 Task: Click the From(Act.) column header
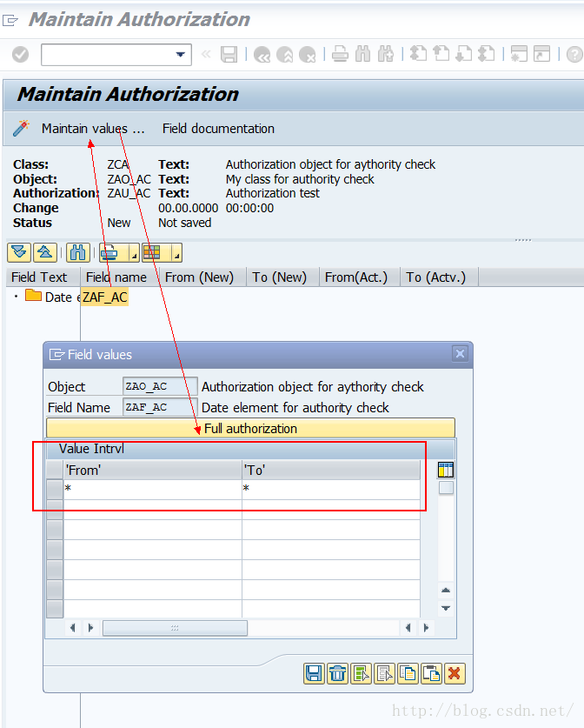(x=360, y=277)
